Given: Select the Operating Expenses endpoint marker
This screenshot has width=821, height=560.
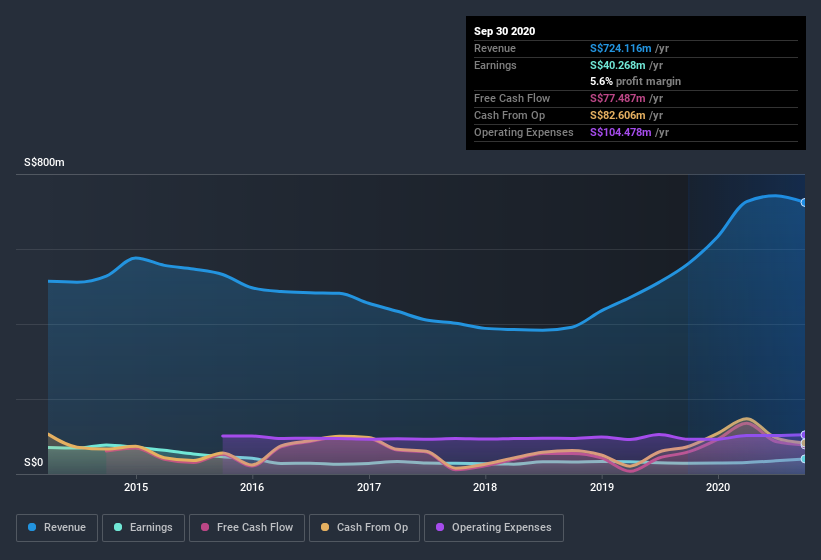Looking at the screenshot, I should point(804,435).
